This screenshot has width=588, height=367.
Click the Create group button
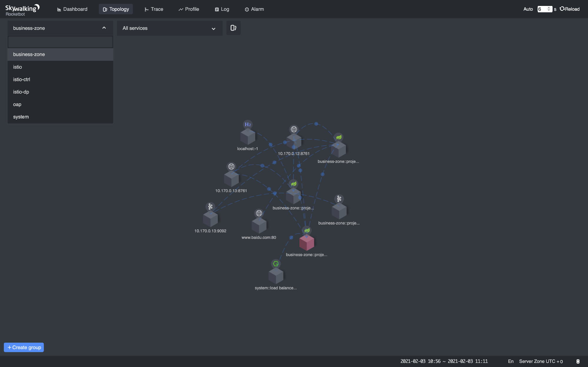(x=24, y=347)
